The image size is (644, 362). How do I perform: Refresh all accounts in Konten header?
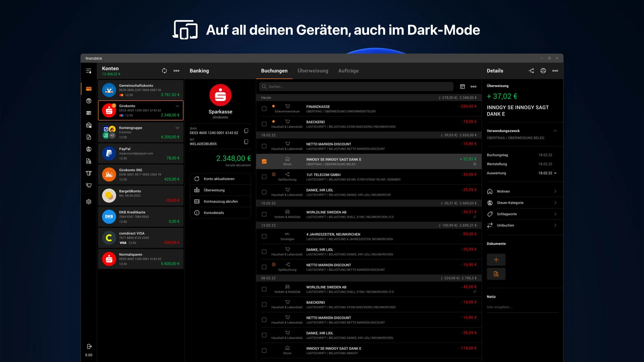(164, 71)
